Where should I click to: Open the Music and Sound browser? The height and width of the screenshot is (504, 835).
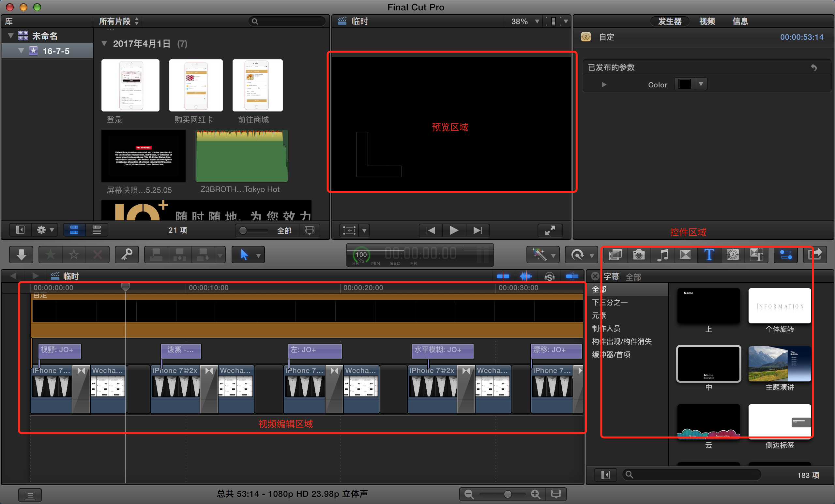(x=662, y=255)
